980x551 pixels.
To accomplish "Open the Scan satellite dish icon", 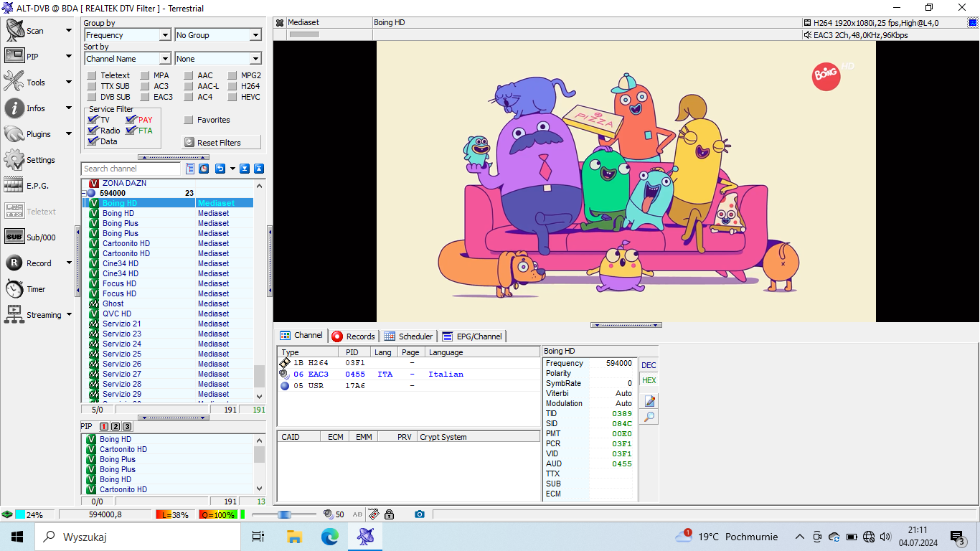I will pyautogui.click(x=14, y=31).
